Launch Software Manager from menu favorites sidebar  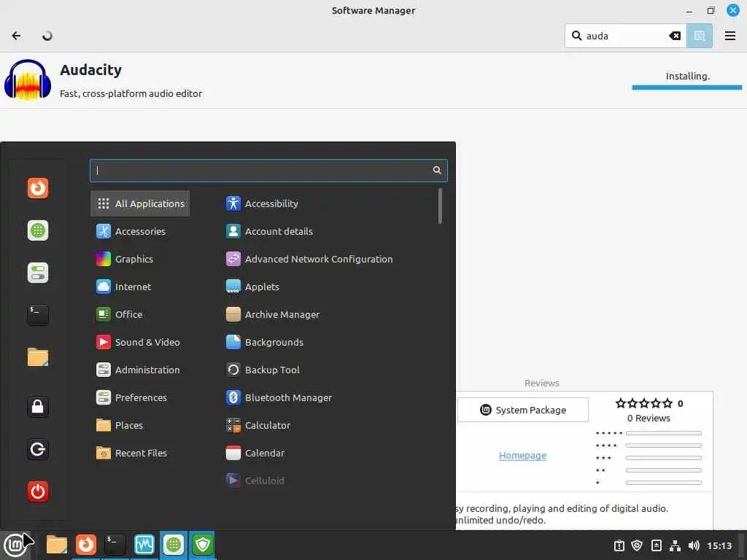tap(38, 230)
